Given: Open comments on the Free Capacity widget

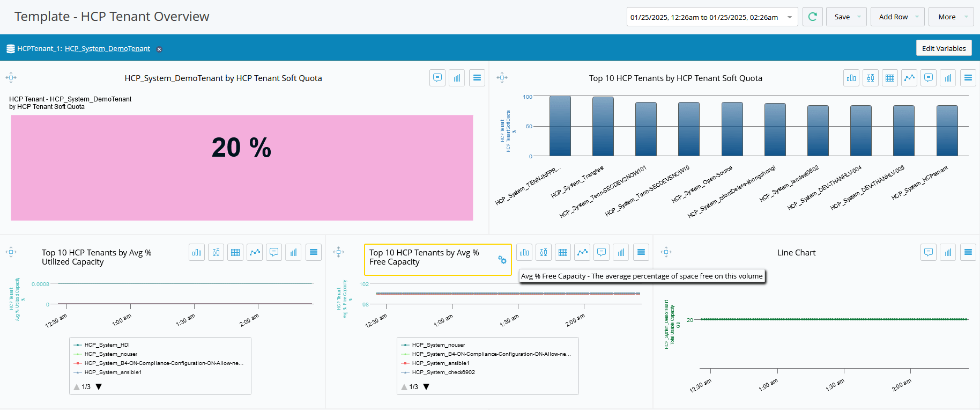Looking at the screenshot, I should pos(602,252).
